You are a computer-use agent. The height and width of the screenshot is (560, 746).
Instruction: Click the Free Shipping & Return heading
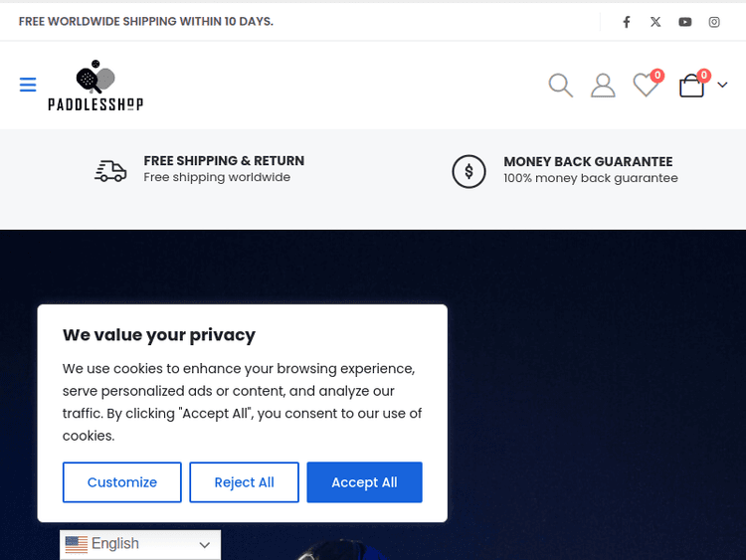(224, 161)
